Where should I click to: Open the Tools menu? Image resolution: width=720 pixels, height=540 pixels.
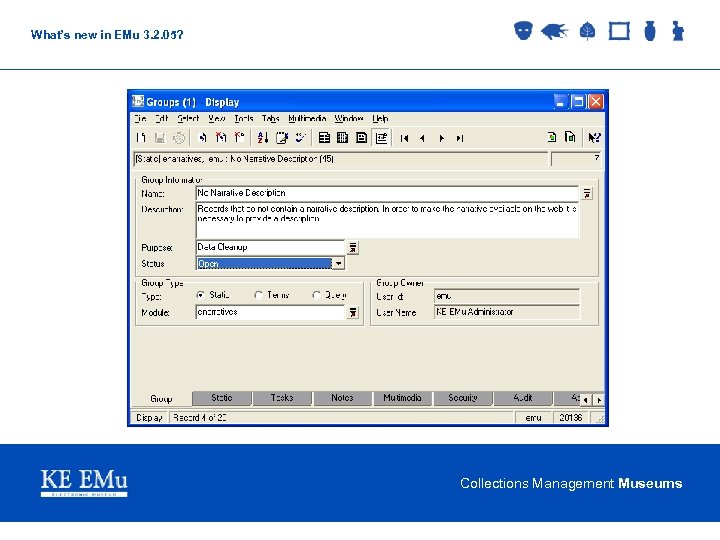[244, 118]
